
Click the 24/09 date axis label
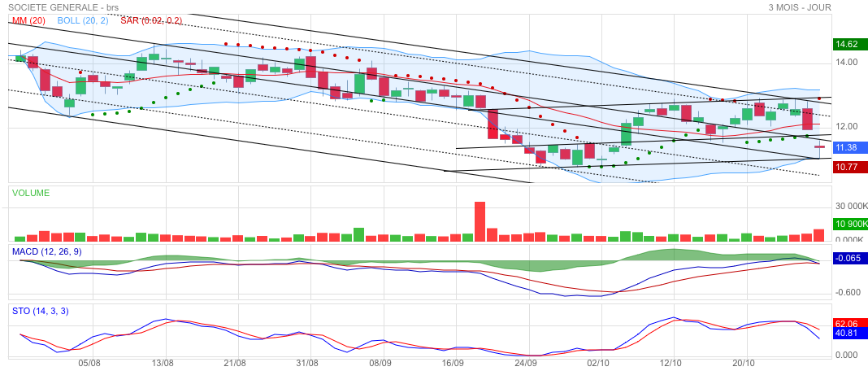(x=526, y=363)
